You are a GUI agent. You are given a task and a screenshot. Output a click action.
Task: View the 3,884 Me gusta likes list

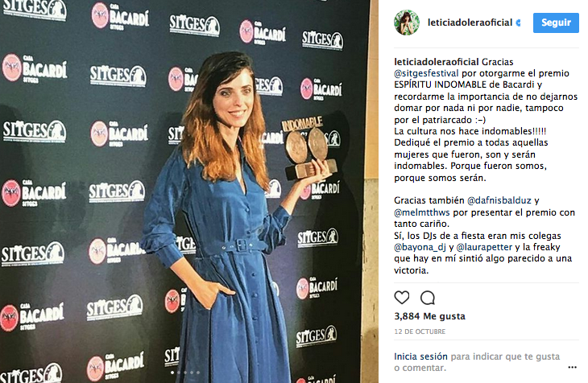pyautogui.click(x=430, y=316)
